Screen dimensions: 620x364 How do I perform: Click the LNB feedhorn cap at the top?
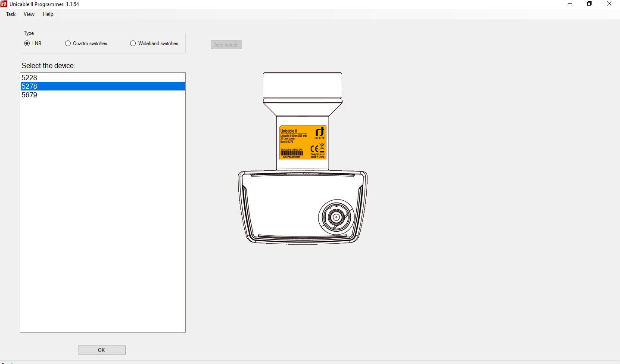302,85
